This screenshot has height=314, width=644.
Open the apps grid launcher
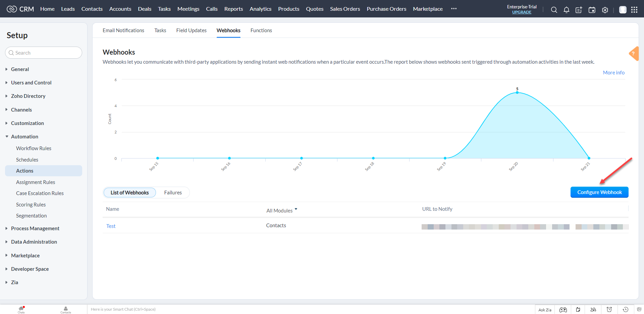pos(634,10)
